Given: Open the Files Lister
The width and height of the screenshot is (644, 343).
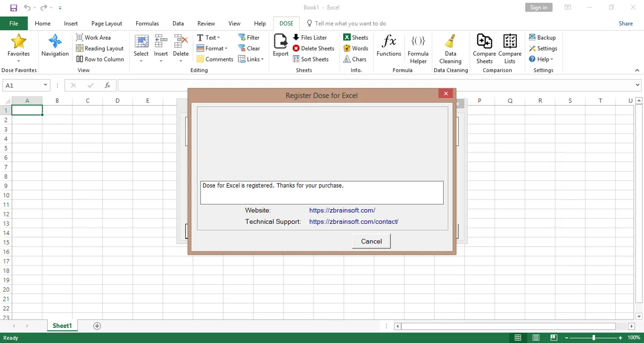Looking at the screenshot, I should (310, 38).
